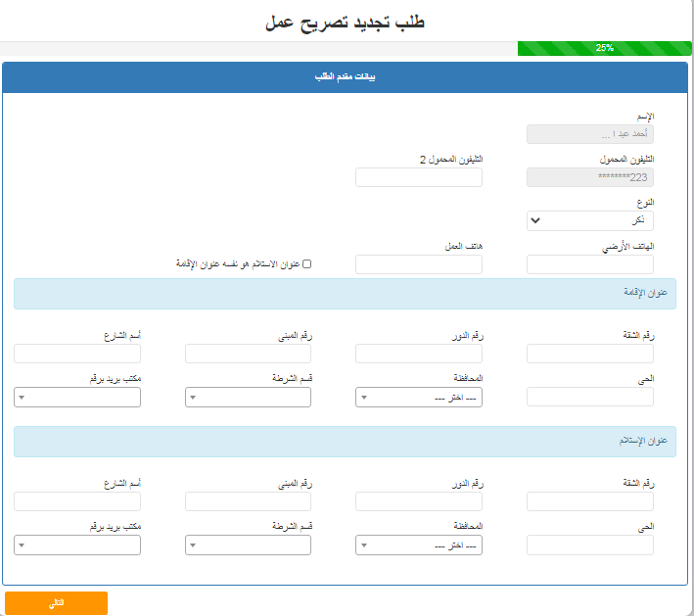Click the orange التالي (Next) button
Image resolution: width=694 pixels, height=616 pixels.
[56, 603]
